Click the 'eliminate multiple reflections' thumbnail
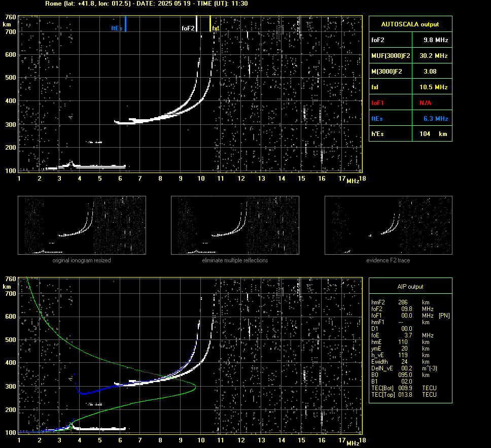 click(235, 225)
